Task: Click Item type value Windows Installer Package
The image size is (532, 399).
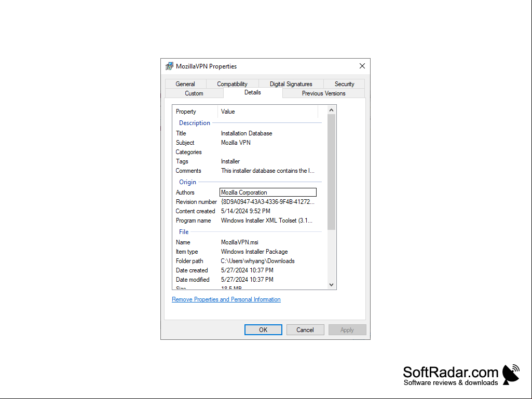Action: pyautogui.click(x=254, y=252)
